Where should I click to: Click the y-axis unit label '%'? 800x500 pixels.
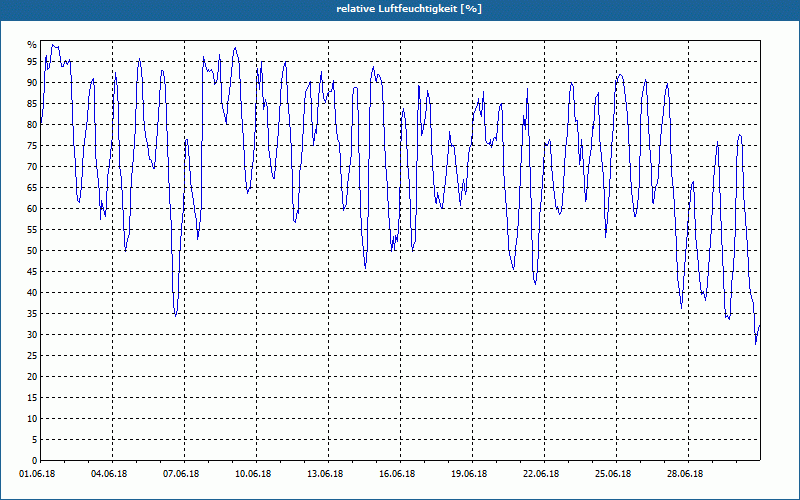click(32, 45)
